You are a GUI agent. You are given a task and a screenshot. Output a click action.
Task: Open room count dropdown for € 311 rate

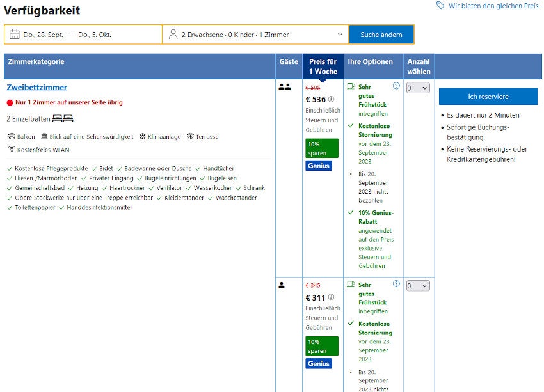[x=417, y=286]
